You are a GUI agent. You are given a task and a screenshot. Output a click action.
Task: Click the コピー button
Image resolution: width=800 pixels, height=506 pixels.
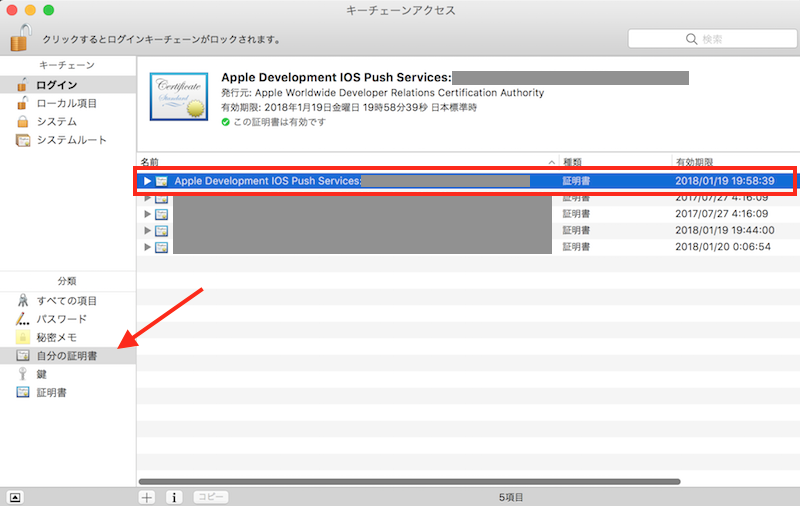pyautogui.click(x=211, y=497)
